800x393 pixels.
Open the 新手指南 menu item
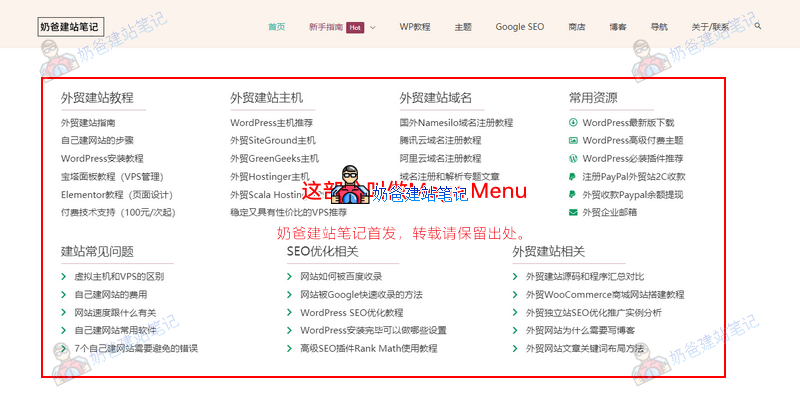click(x=326, y=27)
